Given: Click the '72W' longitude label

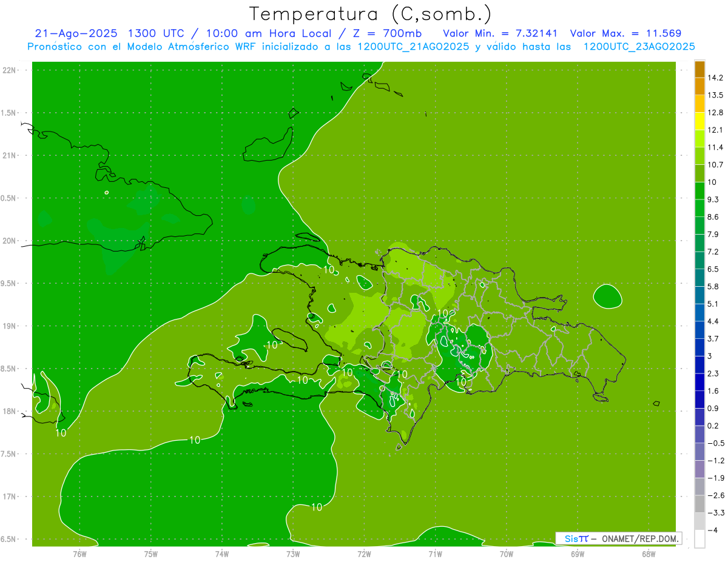Looking at the screenshot, I should (x=364, y=554).
